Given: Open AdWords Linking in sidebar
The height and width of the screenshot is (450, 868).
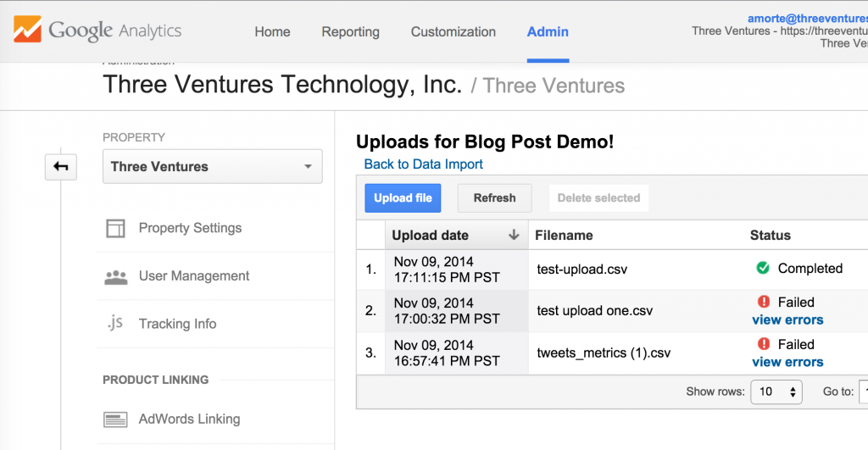Looking at the screenshot, I should tap(189, 419).
